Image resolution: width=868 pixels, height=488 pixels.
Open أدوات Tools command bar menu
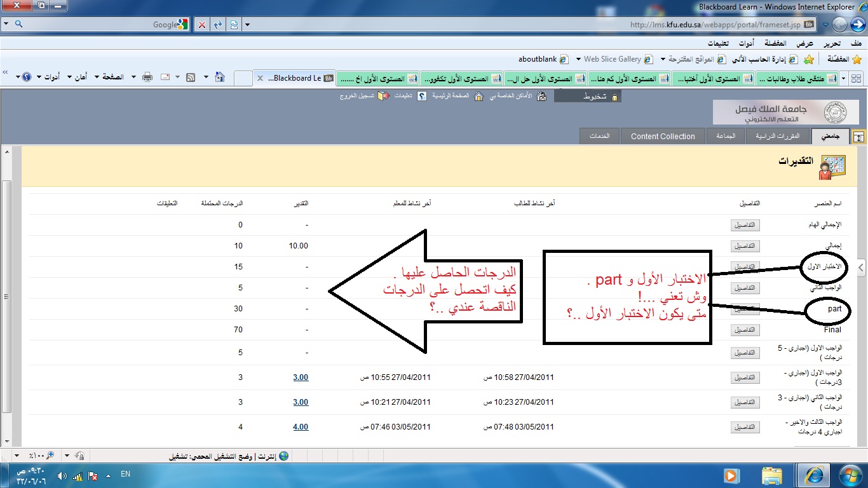48,77
